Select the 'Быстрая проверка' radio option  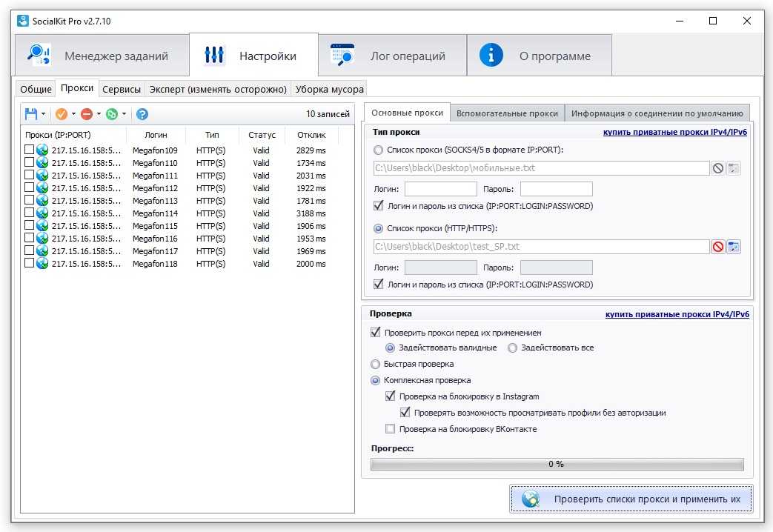(376, 364)
